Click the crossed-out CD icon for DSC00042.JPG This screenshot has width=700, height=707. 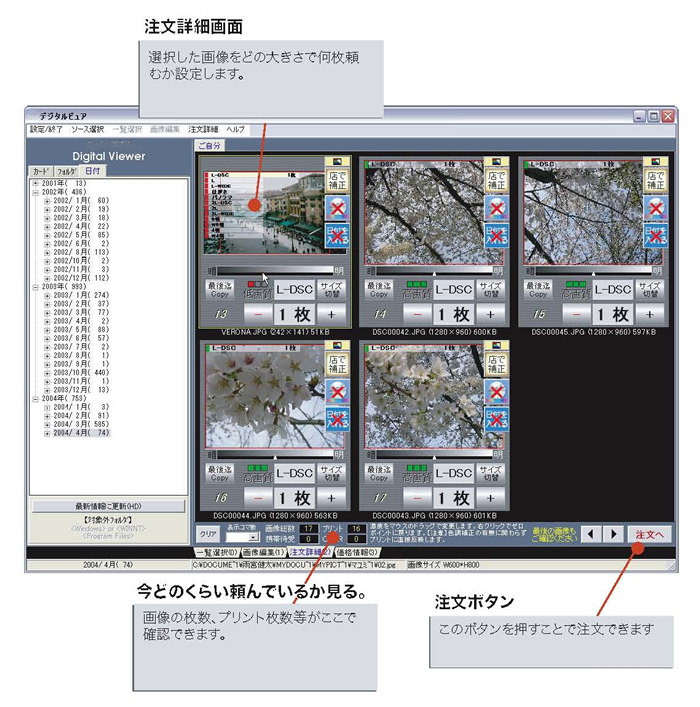pyautogui.click(x=497, y=207)
